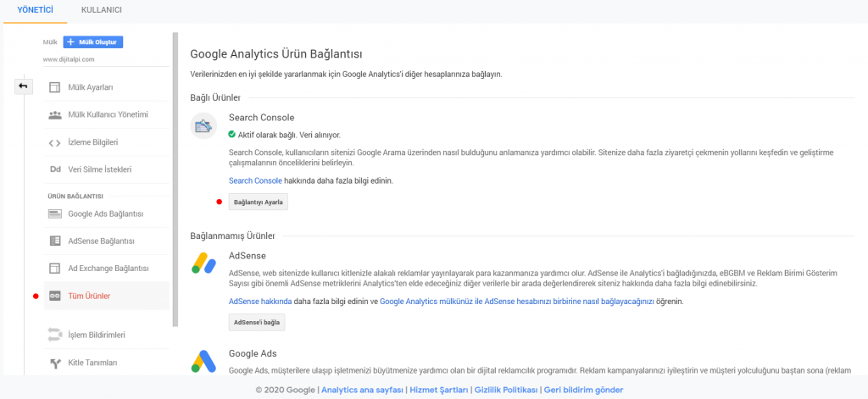
Task: Click the AdSense heading text
Action: (248, 256)
